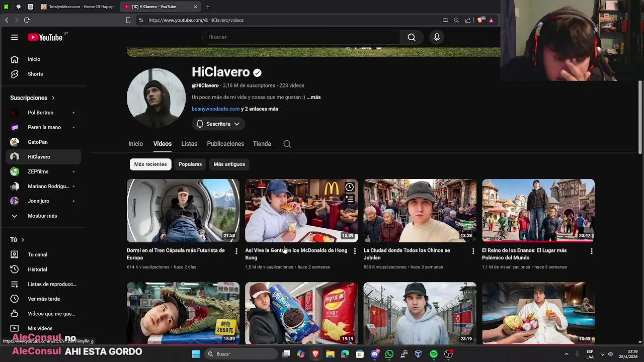Open Pol Bertran subscription channel
Image resolution: width=644 pixels, height=362 pixels.
click(43, 113)
